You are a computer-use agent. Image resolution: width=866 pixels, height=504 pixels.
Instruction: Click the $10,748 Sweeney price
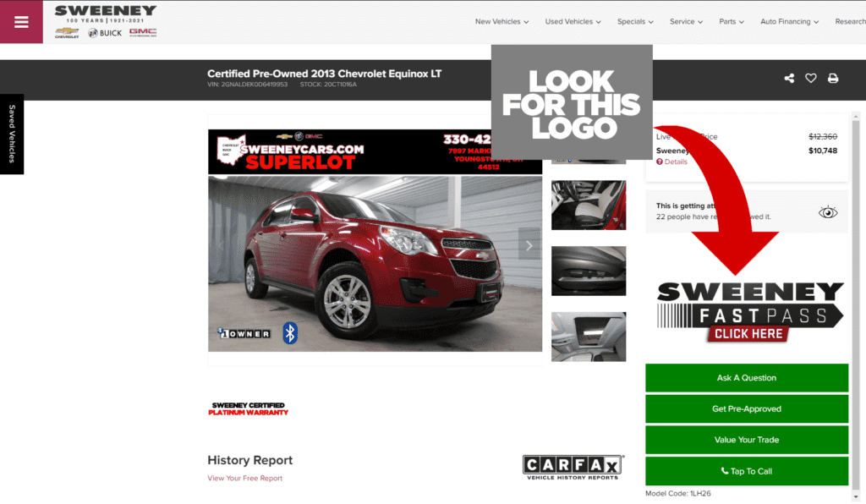[x=822, y=151]
